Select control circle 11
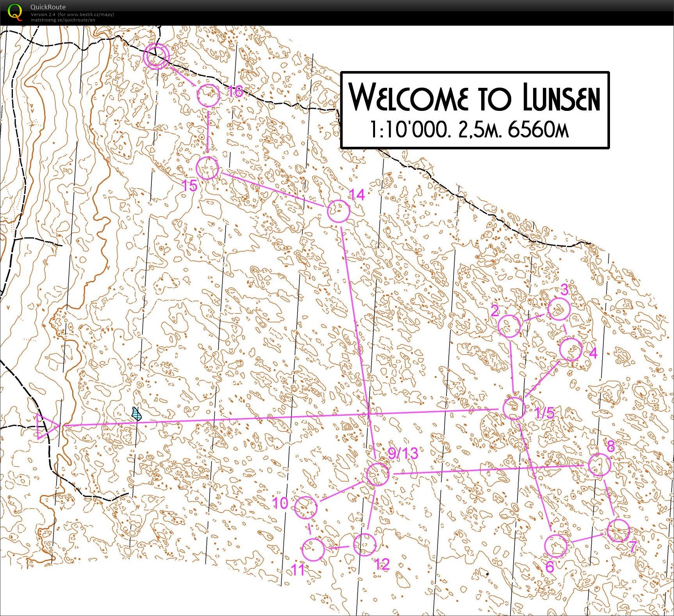 click(x=313, y=550)
